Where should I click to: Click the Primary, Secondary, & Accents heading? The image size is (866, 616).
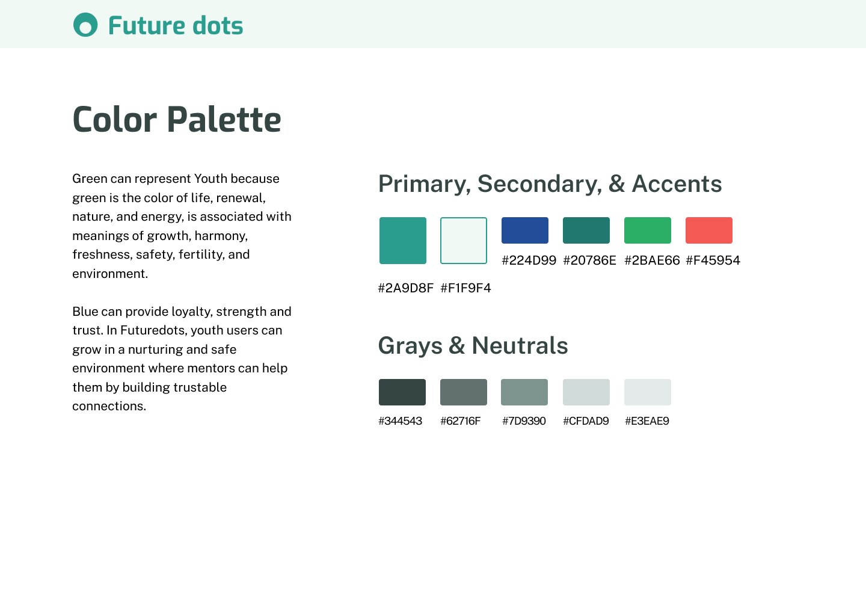pos(550,184)
